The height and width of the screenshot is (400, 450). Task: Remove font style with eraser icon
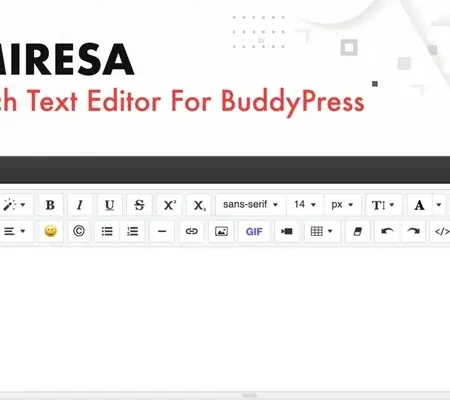pos(357,231)
